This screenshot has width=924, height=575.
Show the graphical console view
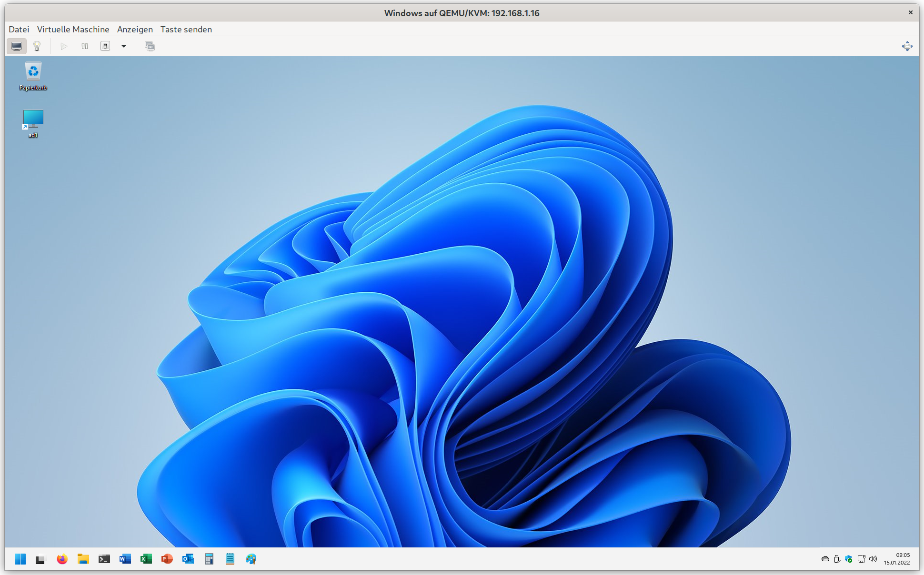(x=17, y=46)
